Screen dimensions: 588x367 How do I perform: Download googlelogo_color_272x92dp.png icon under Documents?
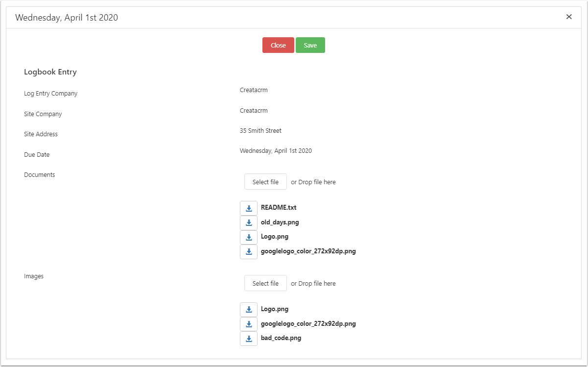249,252
